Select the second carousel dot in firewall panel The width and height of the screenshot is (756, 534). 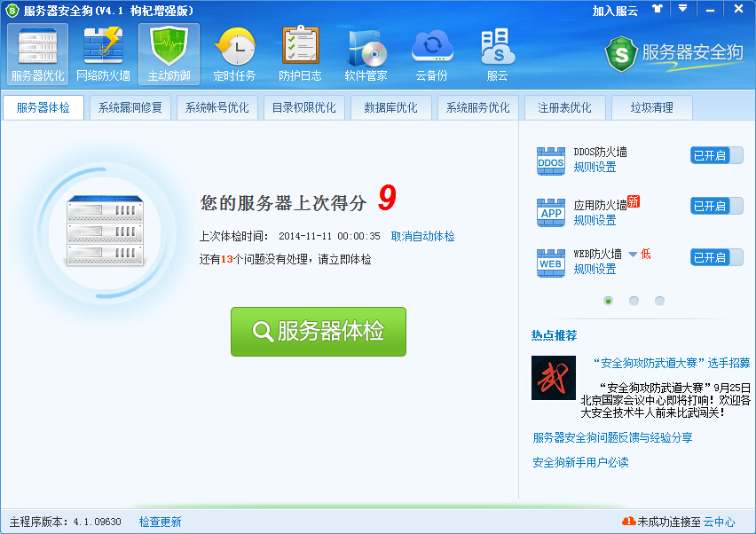coord(634,301)
